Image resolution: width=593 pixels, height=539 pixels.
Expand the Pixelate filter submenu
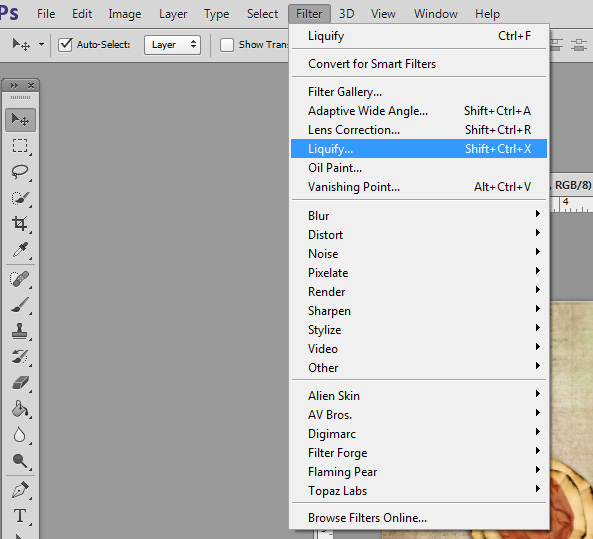pos(419,273)
